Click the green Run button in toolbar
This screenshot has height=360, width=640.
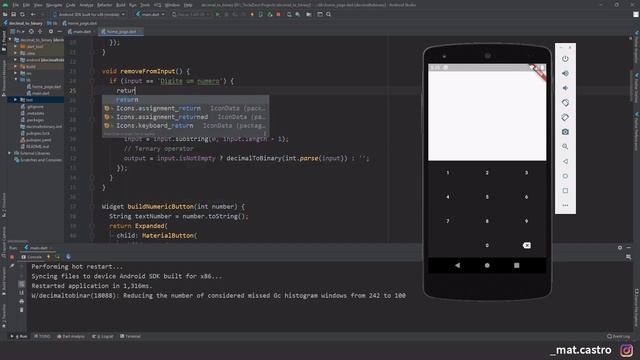218,14
